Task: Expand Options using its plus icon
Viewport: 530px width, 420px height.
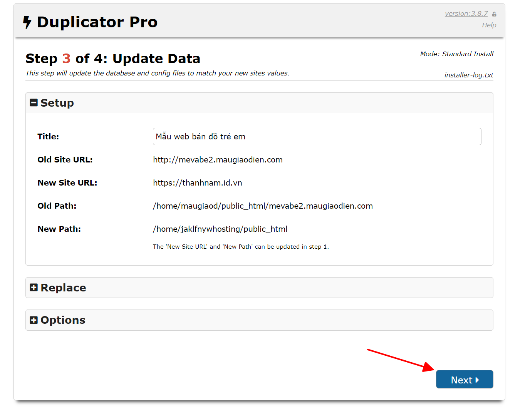Action: 34,320
